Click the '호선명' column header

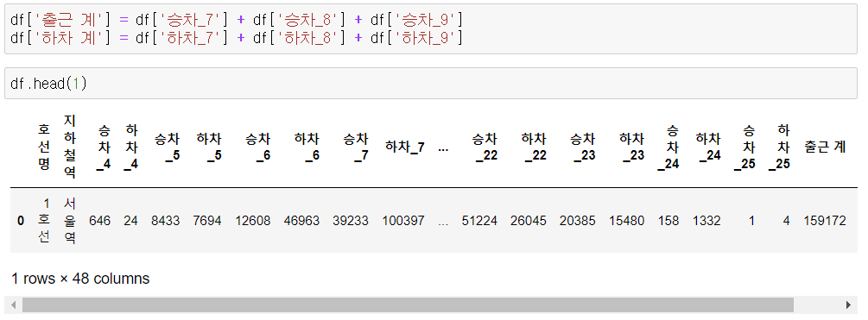coord(44,147)
